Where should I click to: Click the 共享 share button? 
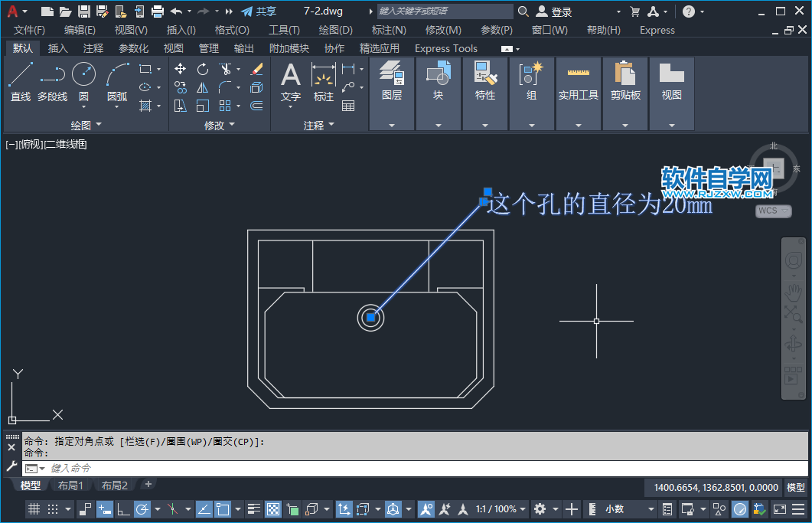259,11
